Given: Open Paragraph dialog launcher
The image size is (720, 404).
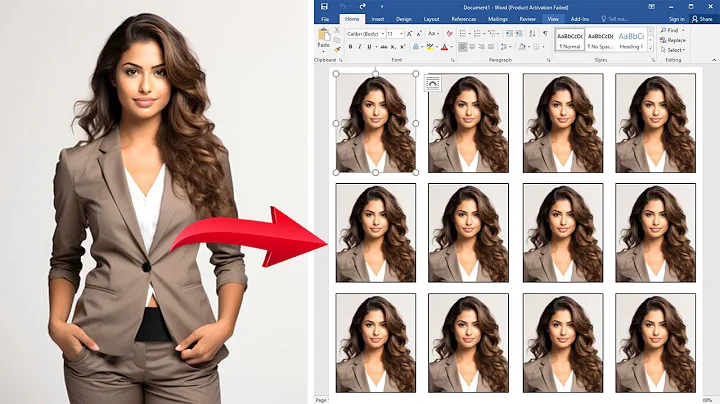Looking at the screenshot, I should (x=548, y=60).
